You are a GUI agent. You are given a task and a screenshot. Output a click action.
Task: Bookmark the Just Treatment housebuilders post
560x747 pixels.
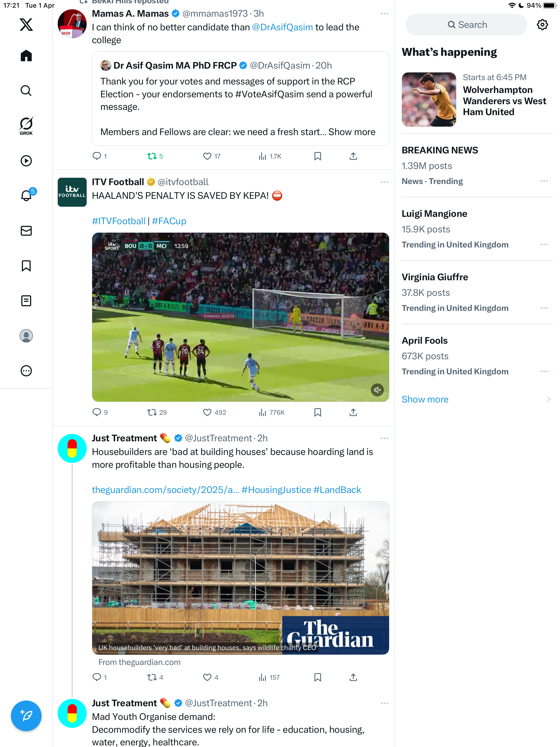(317, 677)
